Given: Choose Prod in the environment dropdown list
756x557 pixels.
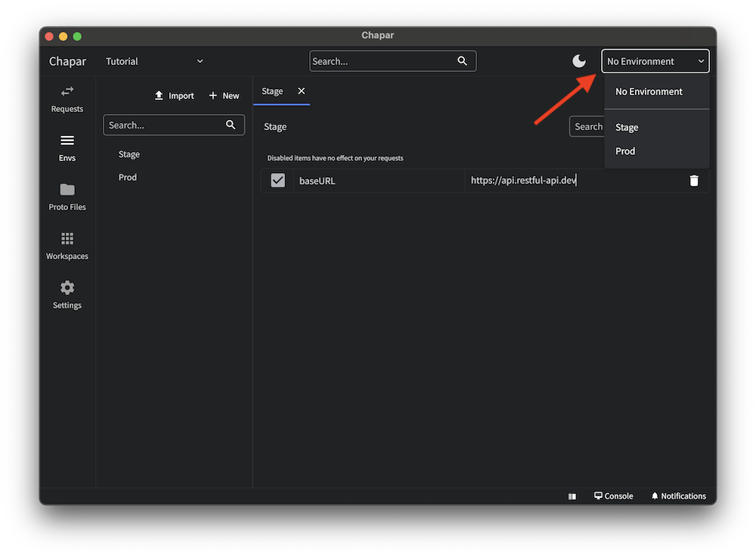Looking at the screenshot, I should pyautogui.click(x=625, y=151).
